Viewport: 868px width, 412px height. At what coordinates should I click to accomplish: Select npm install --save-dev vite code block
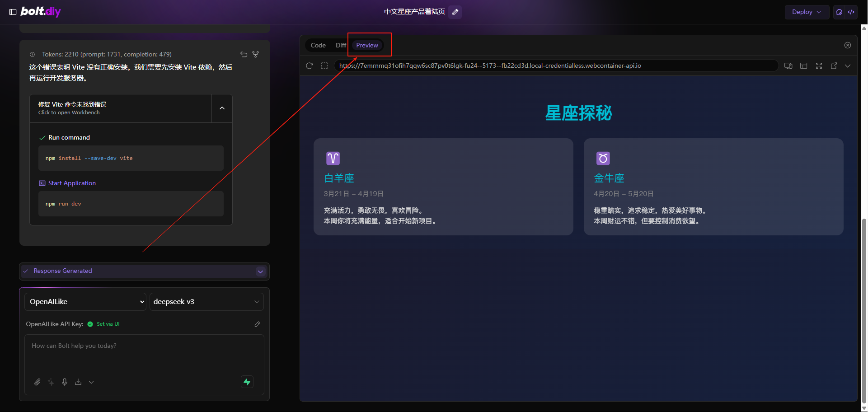131,158
